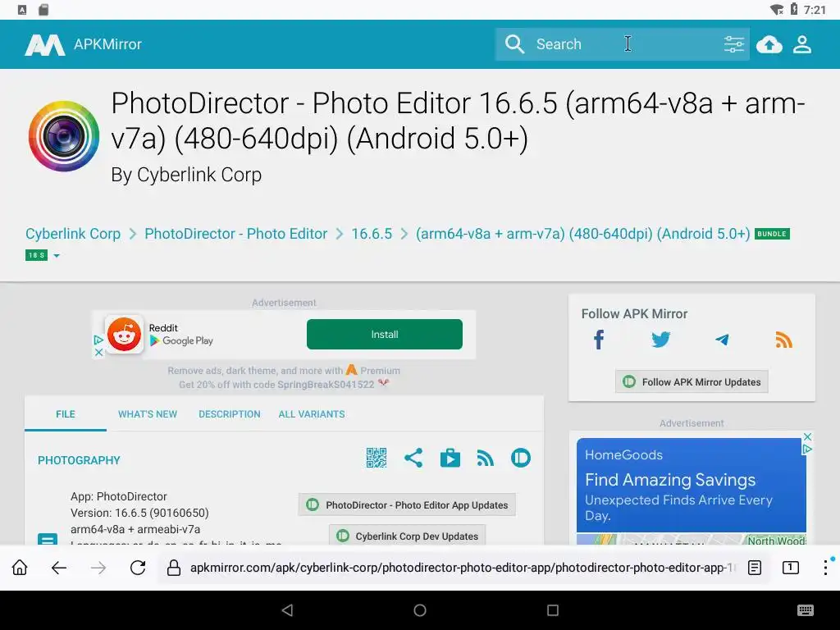Open reader mode icon
Viewport: 840px width, 630px height.
[755, 568]
